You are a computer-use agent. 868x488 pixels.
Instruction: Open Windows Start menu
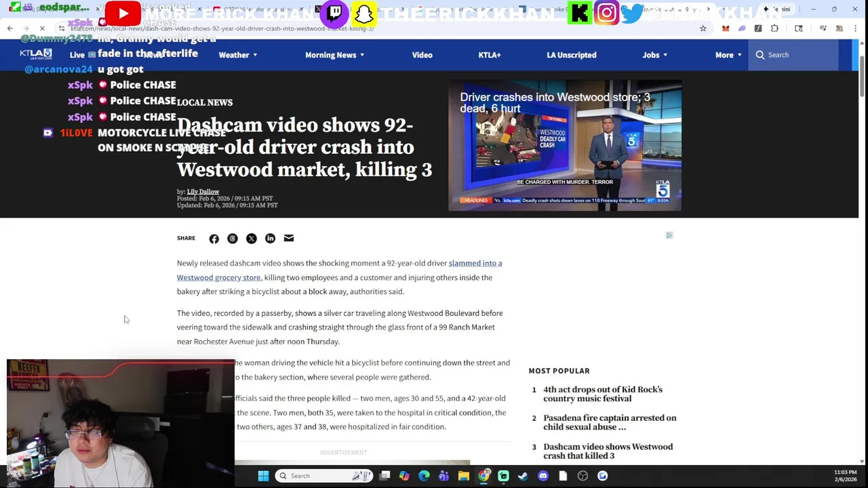click(x=263, y=476)
